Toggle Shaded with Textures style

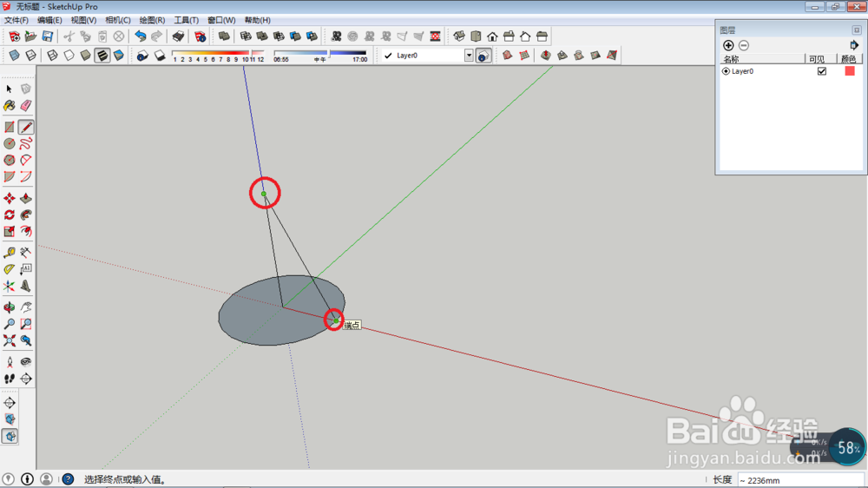pyautogui.click(x=102, y=56)
